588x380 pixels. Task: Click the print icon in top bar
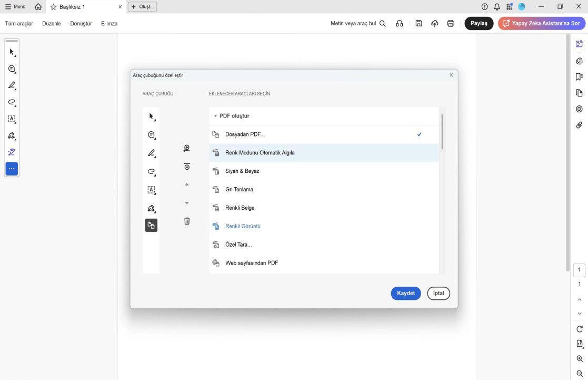451,23
